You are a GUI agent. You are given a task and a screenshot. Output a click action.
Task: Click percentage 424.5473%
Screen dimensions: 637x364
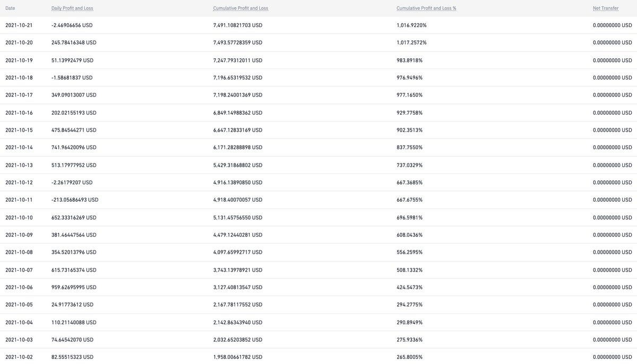click(x=409, y=287)
